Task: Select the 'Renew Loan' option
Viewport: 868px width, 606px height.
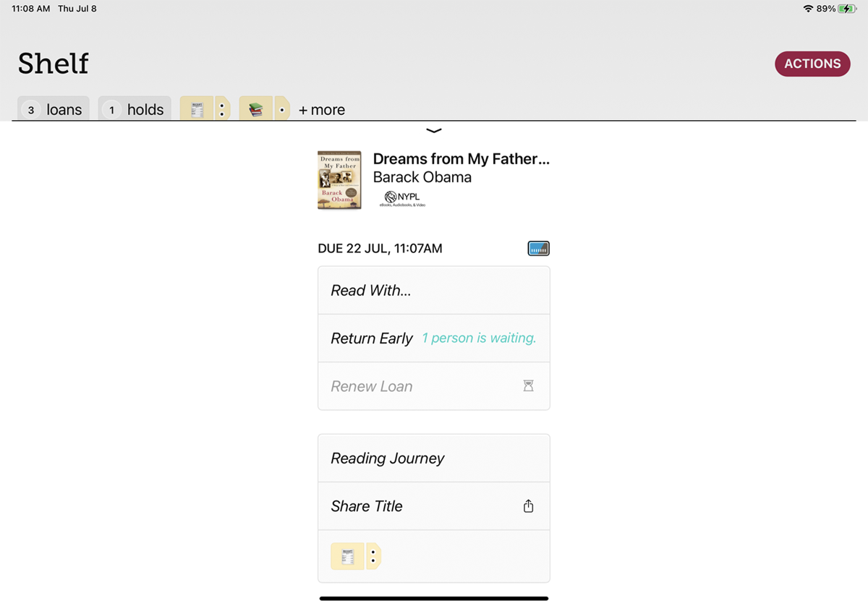Action: point(434,386)
